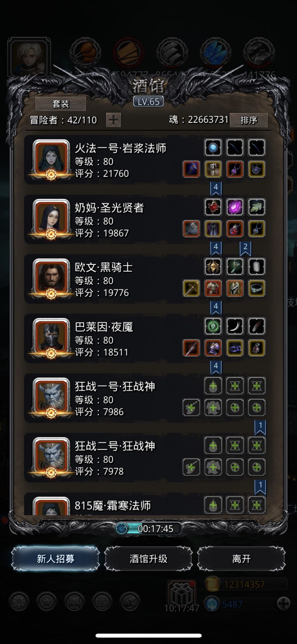Tap 欧文's golden bow weapon slot

point(191,288)
